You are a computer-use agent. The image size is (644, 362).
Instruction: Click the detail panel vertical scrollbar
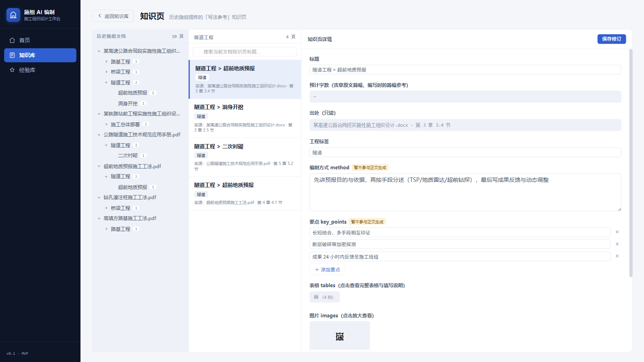[631, 163]
